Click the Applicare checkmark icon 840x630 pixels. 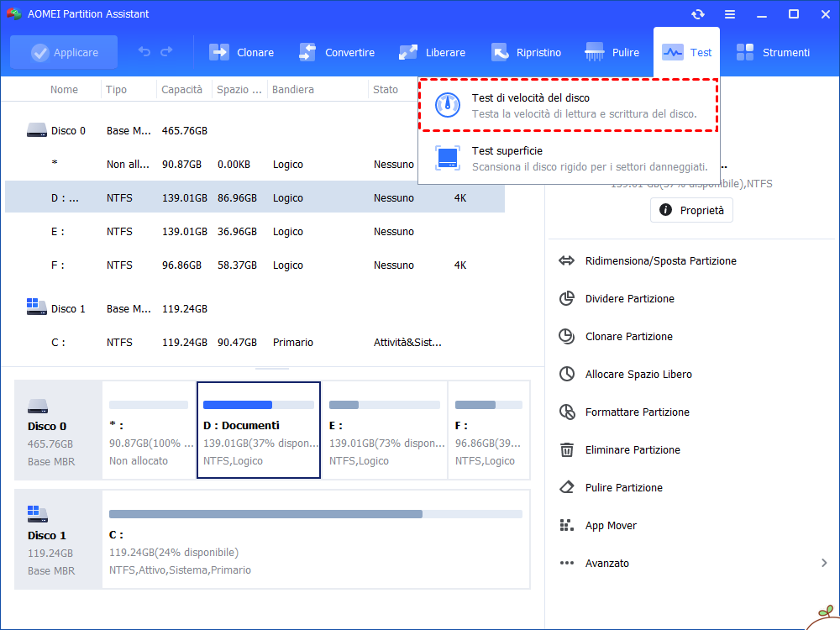(x=40, y=52)
